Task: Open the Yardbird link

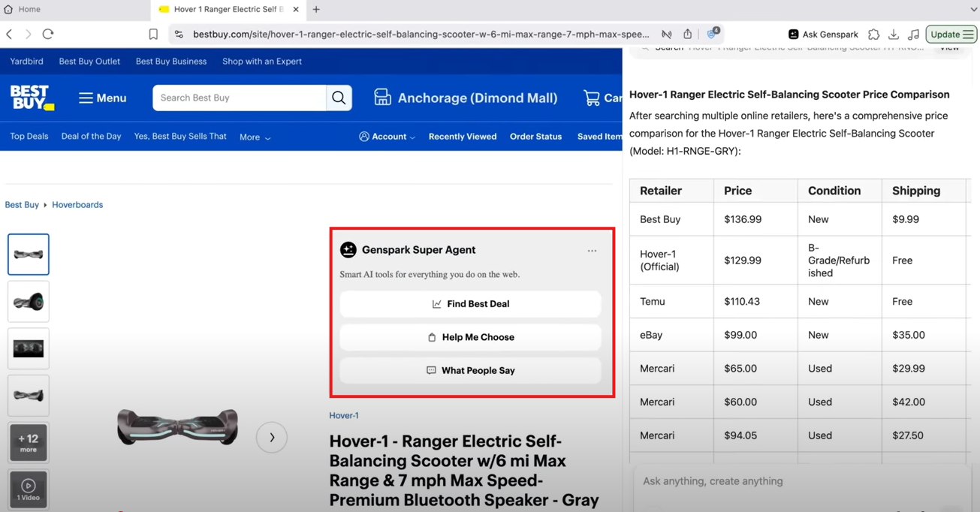Action: (26, 62)
